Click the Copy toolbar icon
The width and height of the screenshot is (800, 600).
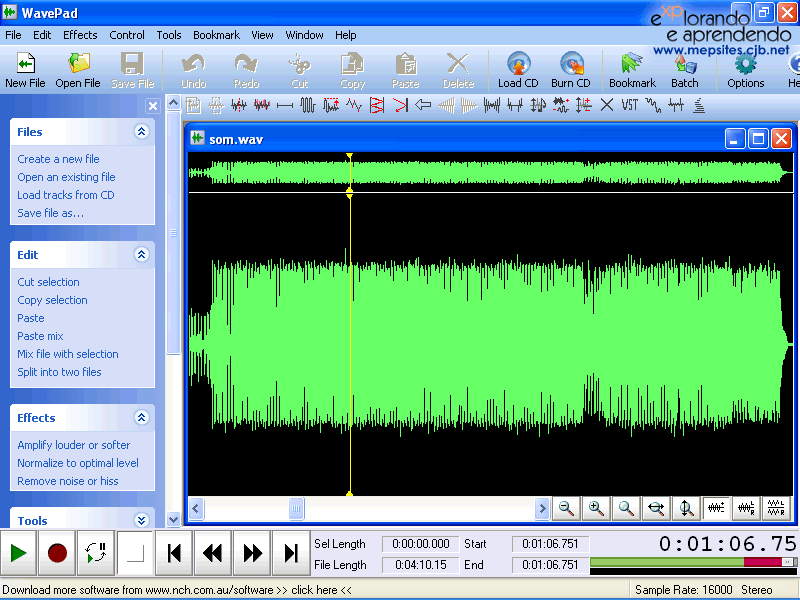353,70
